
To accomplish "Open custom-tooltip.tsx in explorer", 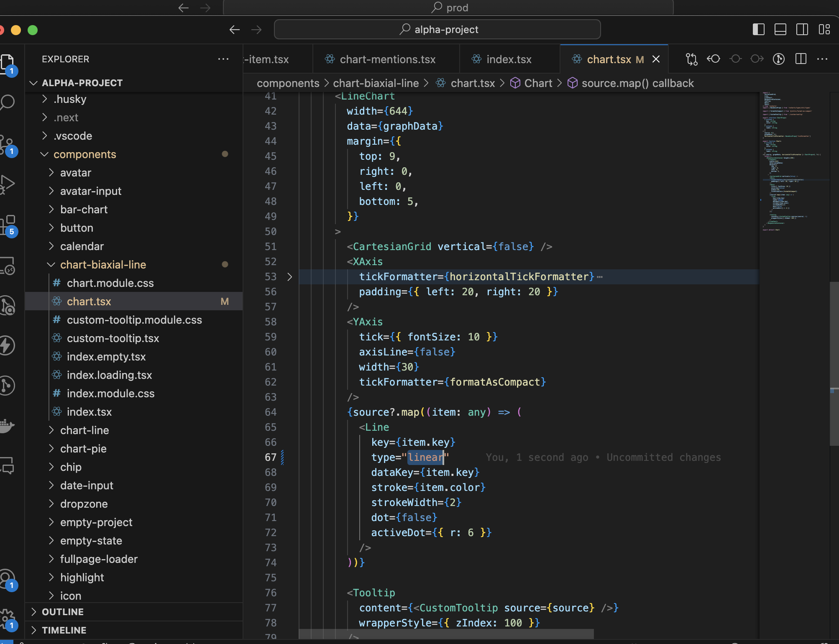I will [x=113, y=338].
